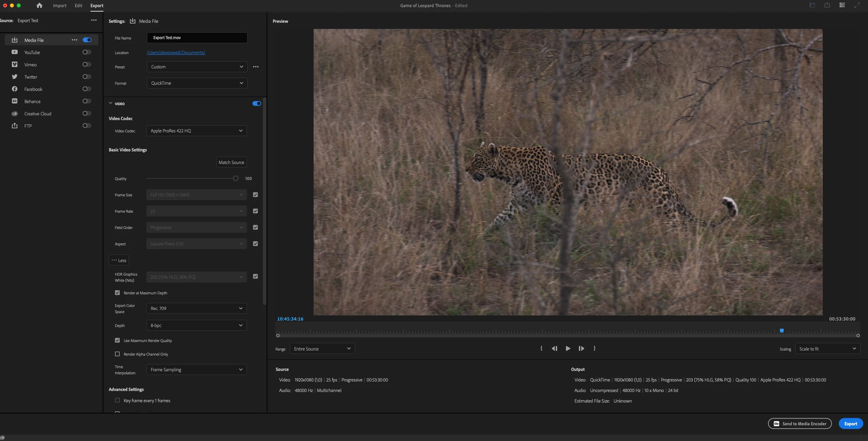This screenshot has height=441, width=868.
Task: Click the Home icon
Action: tap(39, 5)
